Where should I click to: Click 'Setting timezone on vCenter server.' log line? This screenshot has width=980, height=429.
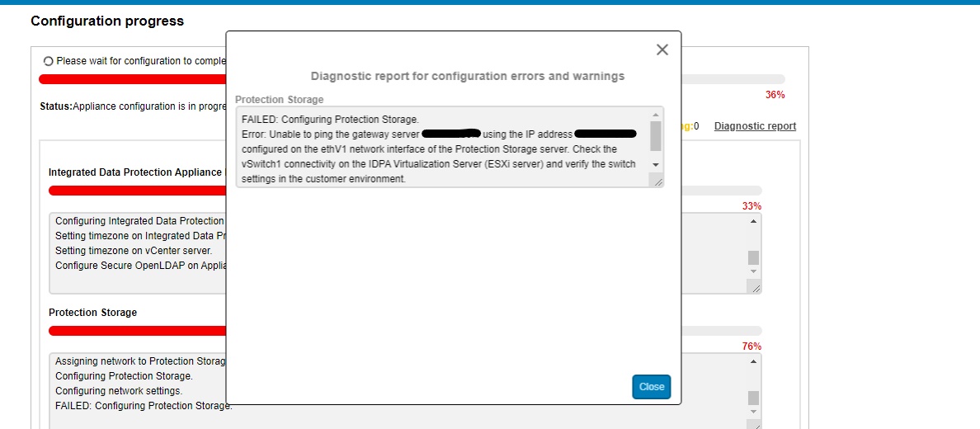coord(134,251)
